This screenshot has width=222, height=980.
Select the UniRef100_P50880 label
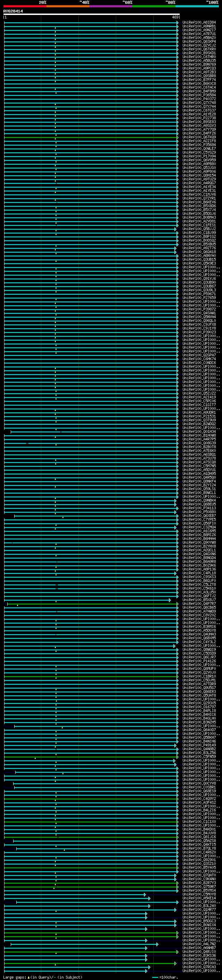pos(199,512)
